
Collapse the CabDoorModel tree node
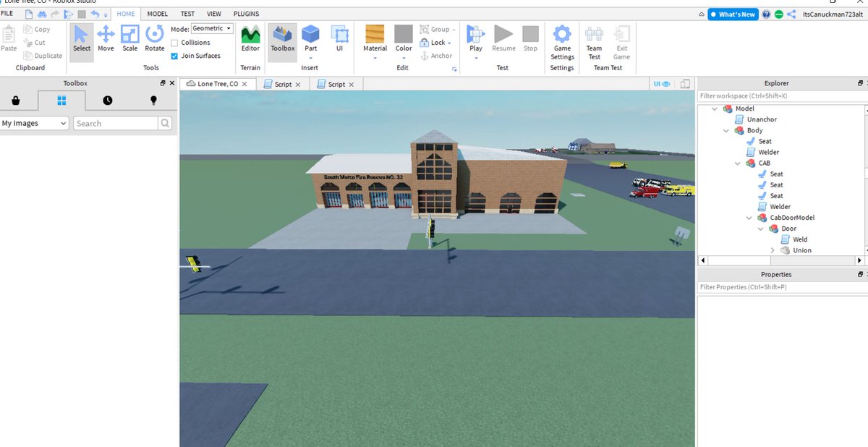tap(749, 217)
